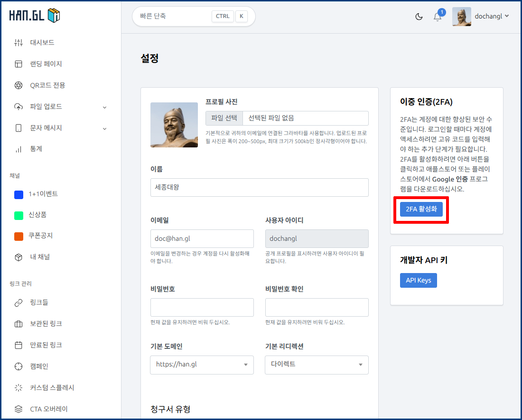Image resolution: width=522 pixels, height=420 pixels.
Task: Expand the 문자 메시지 submenu chevron
Action: 104,128
